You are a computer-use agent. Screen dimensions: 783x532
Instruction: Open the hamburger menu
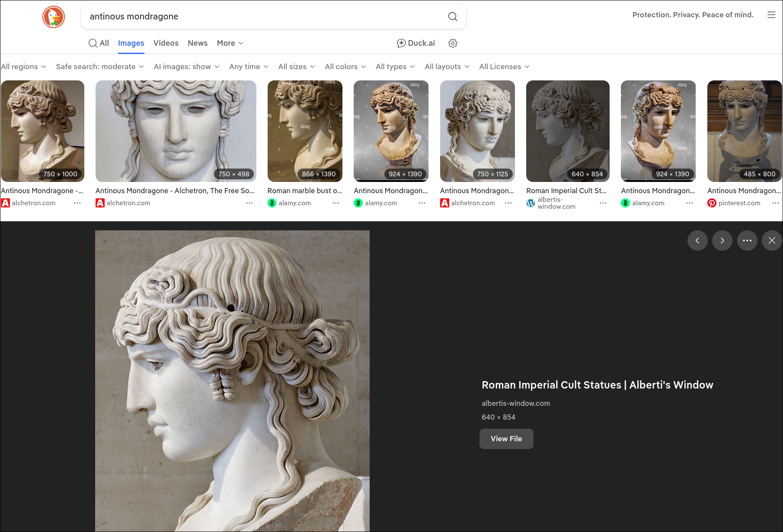(771, 15)
